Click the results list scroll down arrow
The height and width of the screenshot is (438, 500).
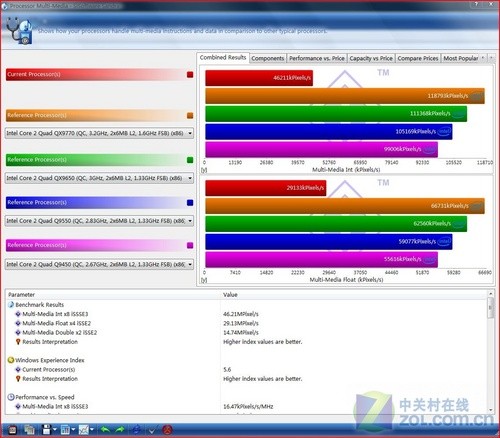(x=490, y=410)
